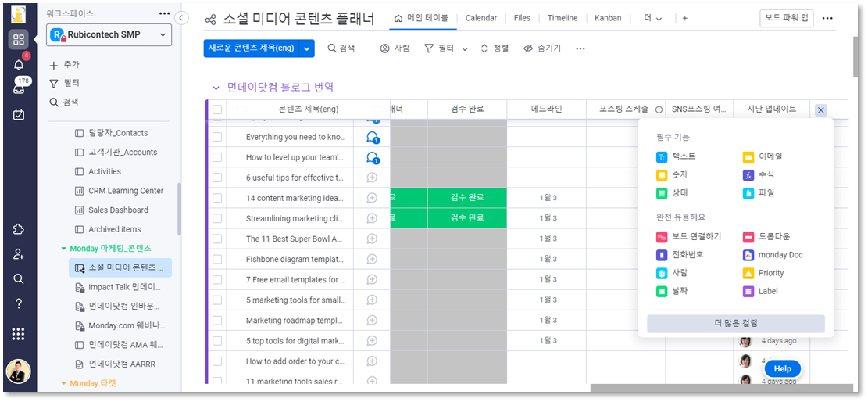Click the search magnifier in left rail
The image size is (868, 402).
point(18,278)
